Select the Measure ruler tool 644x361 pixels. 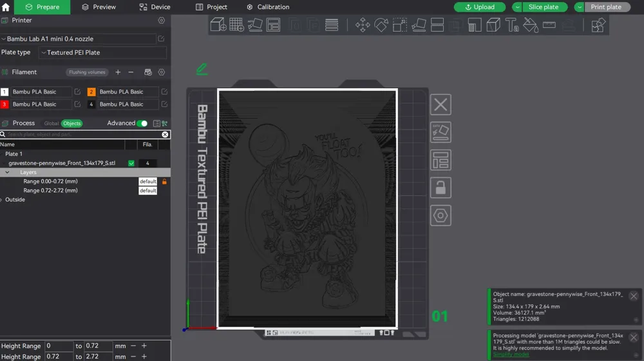549,24
